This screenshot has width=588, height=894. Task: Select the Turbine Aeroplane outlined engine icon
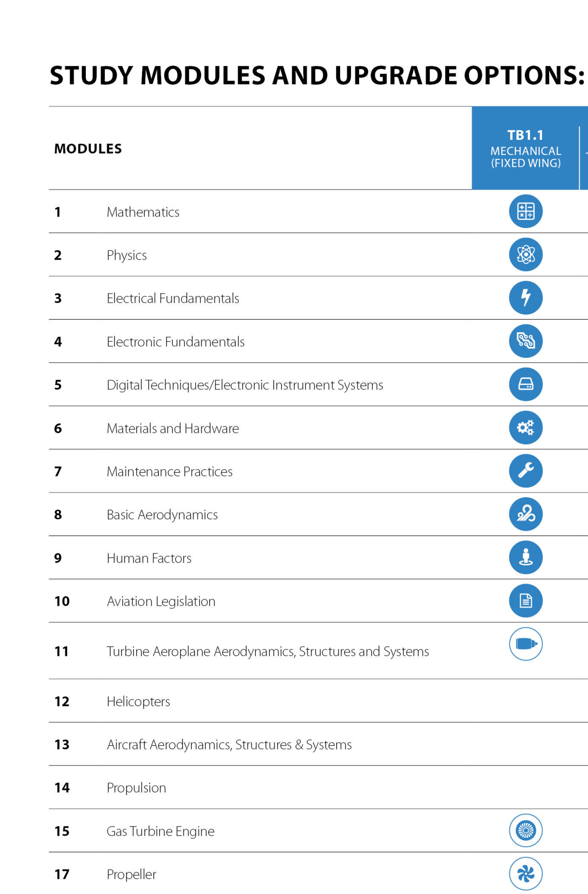(x=526, y=644)
